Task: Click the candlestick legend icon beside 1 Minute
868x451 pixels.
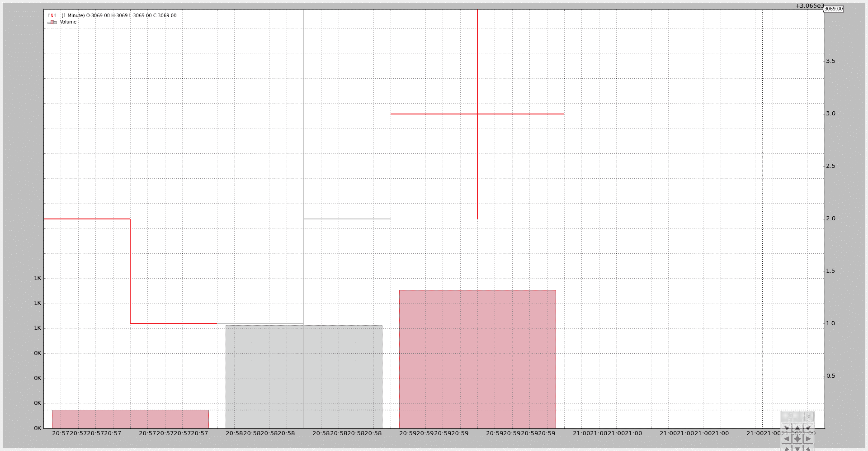Action: tap(52, 15)
